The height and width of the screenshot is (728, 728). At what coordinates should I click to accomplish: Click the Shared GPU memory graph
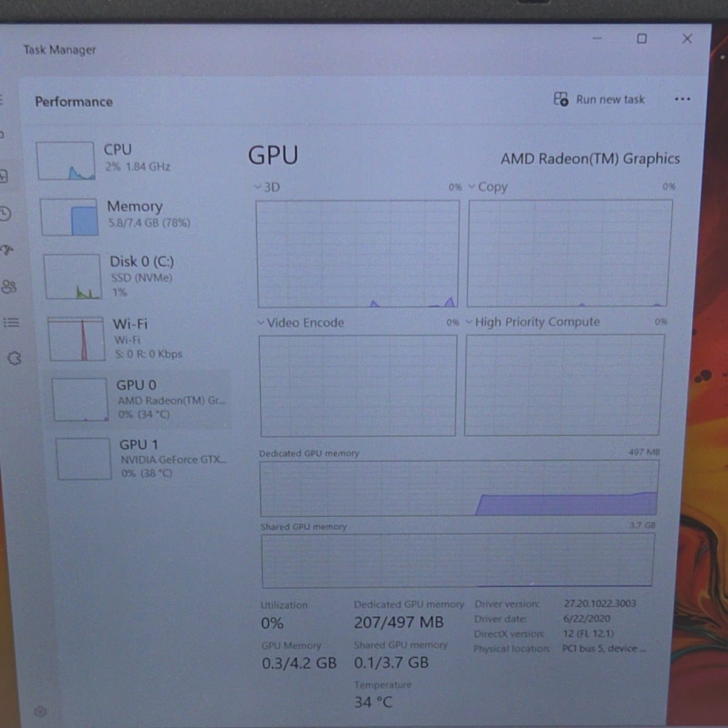(458, 561)
